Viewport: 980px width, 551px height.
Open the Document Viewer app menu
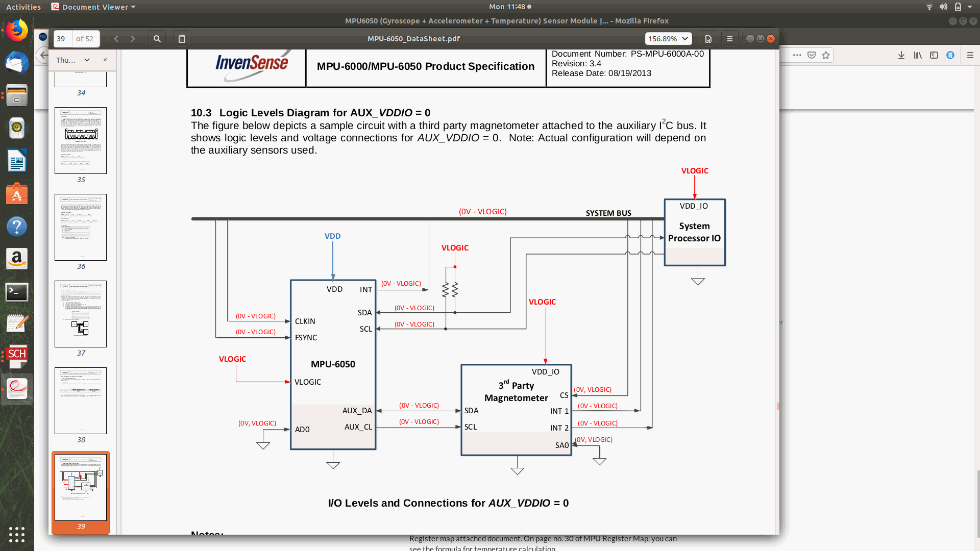[x=94, y=7]
